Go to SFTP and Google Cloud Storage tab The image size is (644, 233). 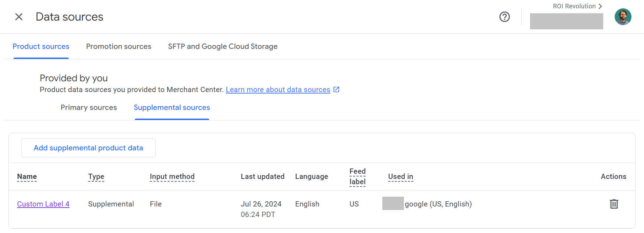point(223,46)
